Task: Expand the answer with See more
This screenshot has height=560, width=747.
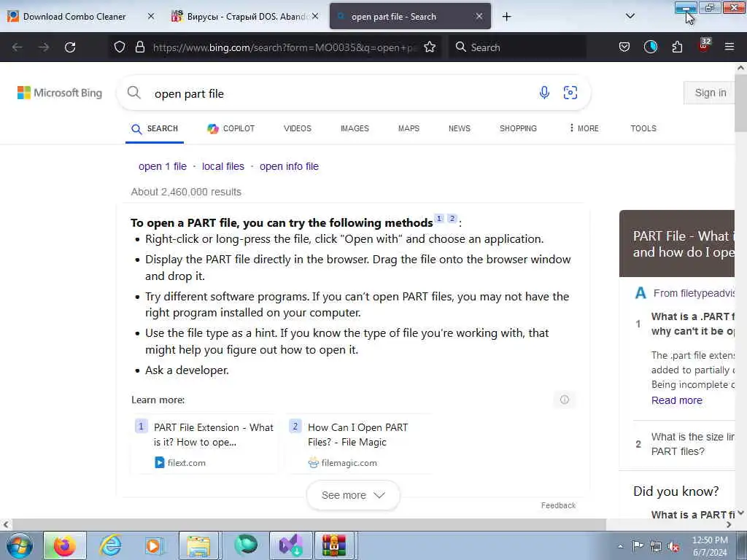Action: pyautogui.click(x=353, y=495)
